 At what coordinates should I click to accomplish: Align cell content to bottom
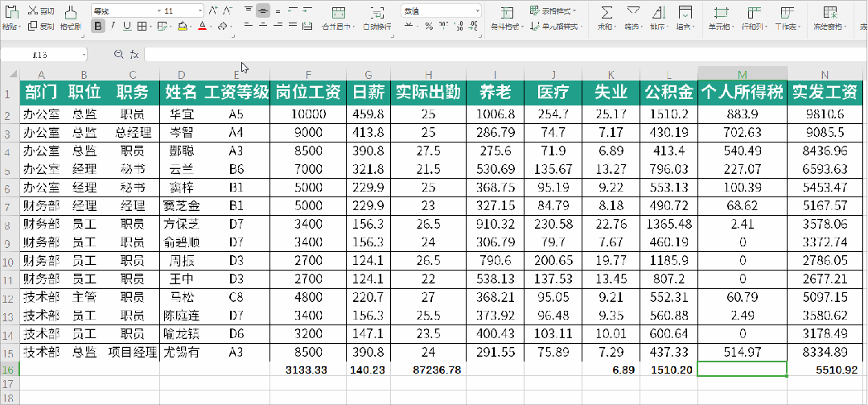coord(278,10)
